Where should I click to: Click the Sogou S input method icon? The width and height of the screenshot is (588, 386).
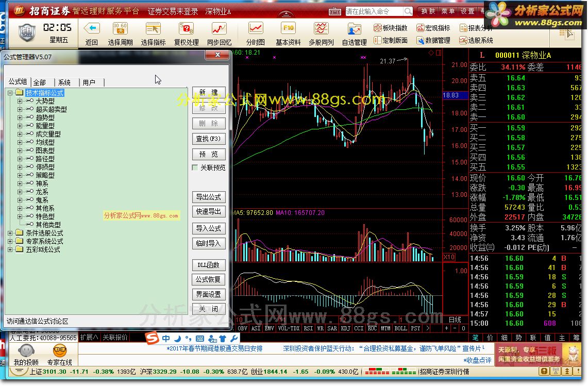coord(152,338)
